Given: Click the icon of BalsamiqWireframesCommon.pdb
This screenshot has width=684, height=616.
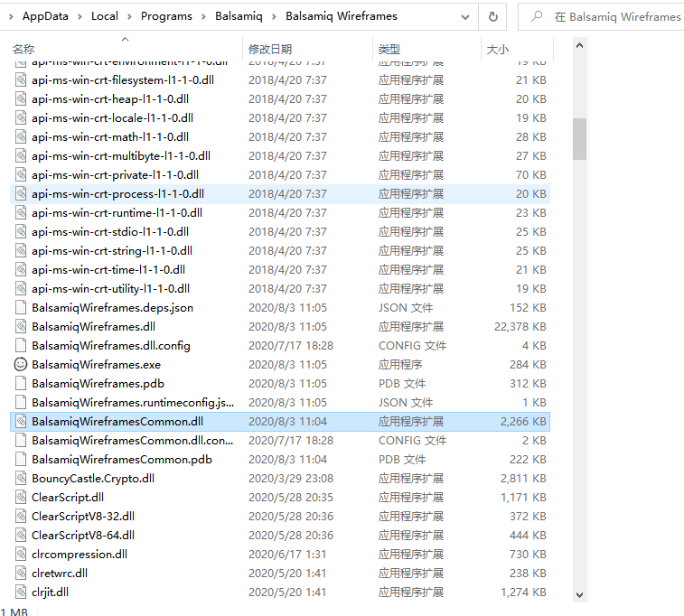Looking at the screenshot, I should 21,459.
